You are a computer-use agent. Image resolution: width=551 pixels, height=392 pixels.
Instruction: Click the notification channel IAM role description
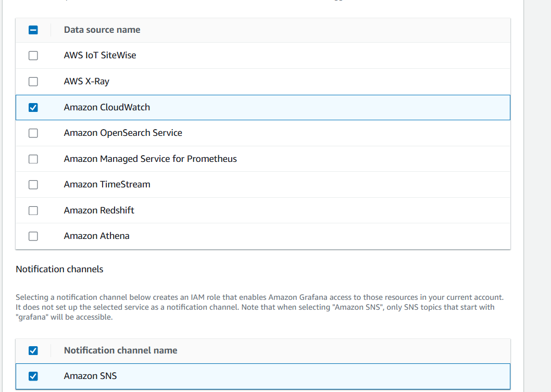point(260,307)
